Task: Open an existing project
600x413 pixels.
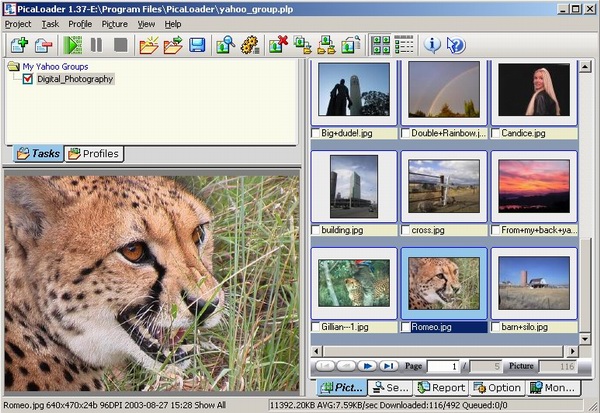Action: (x=173, y=45)
